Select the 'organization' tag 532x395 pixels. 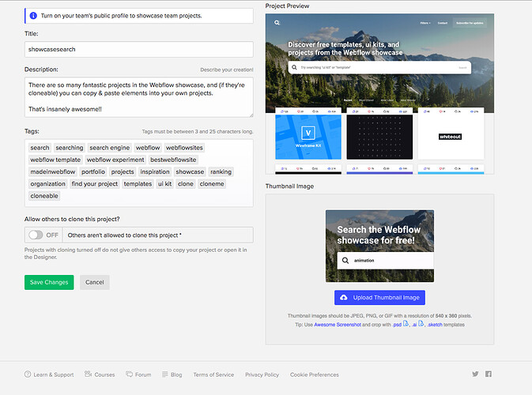point(48,184)
